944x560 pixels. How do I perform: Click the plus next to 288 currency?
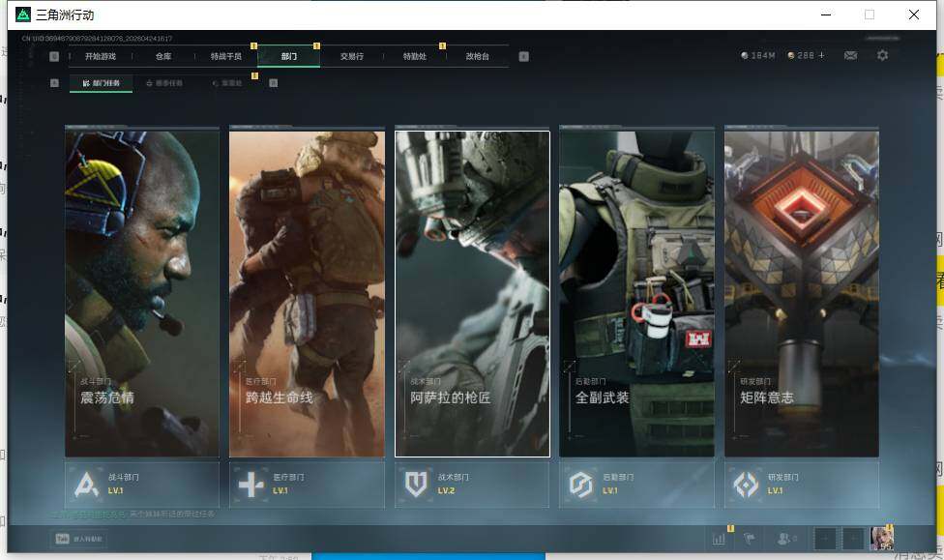821,55
